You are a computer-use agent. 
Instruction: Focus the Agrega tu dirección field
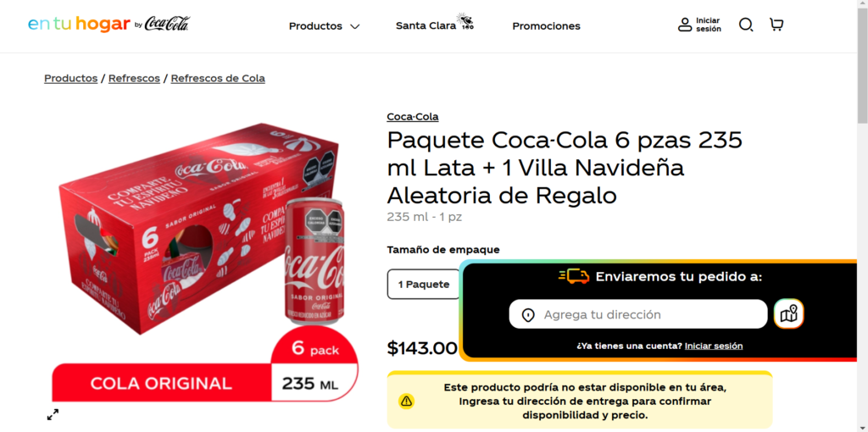click(638, 314)
